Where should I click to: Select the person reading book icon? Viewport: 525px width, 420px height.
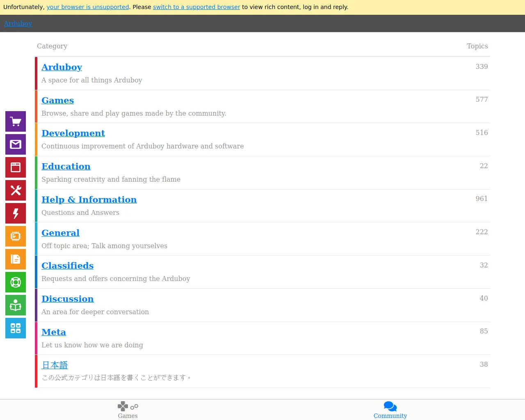click(15, 305)
